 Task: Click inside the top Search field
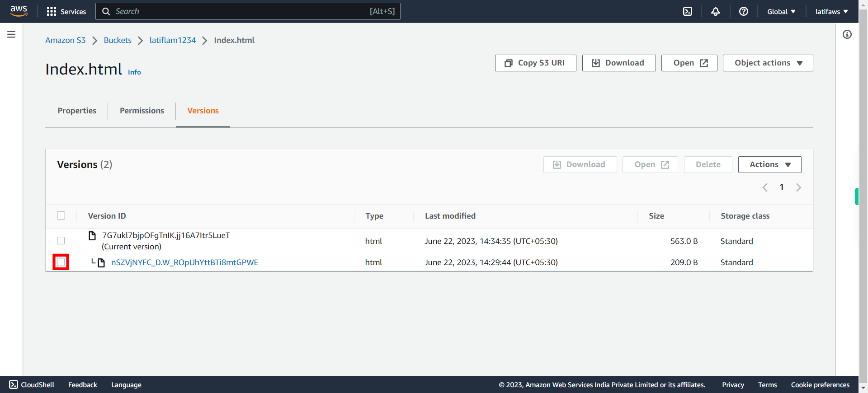(x=248, y=11)
